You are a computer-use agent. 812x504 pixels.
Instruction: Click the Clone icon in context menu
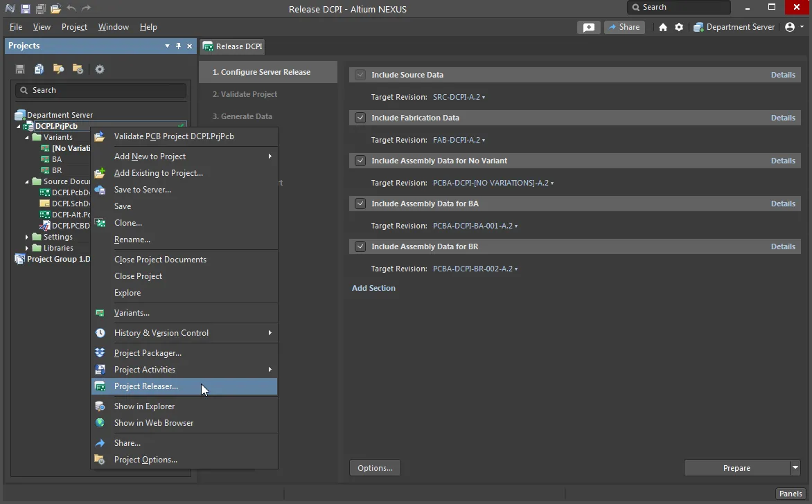(100, 222)
